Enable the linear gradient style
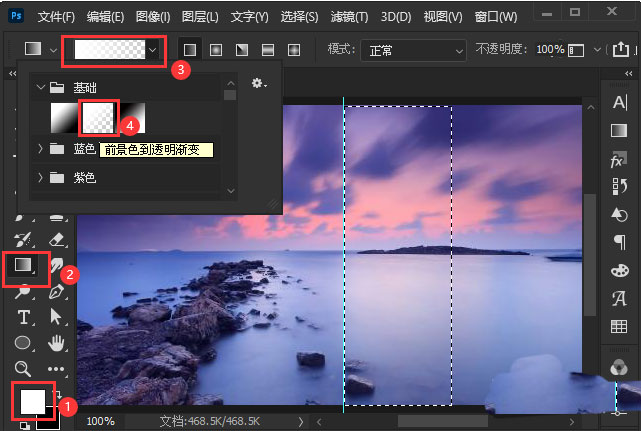The width and height of the screenshot is (641, 431). pos(189,49)
